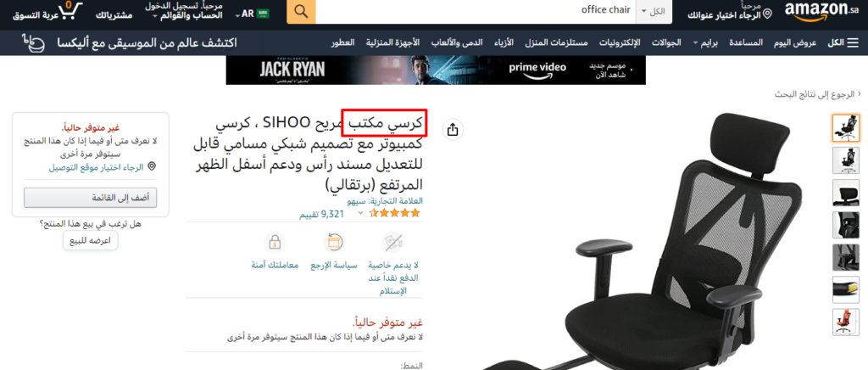This screenshot has height=370, width=868.
Task: Expand the برايم nav dropdown
Action: click(x=705, y=42)
